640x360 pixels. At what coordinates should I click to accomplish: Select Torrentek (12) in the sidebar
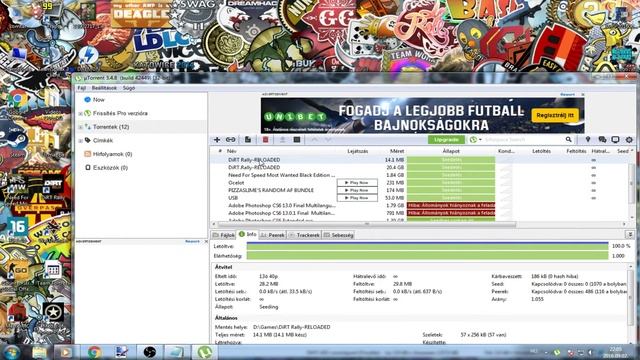111,127
